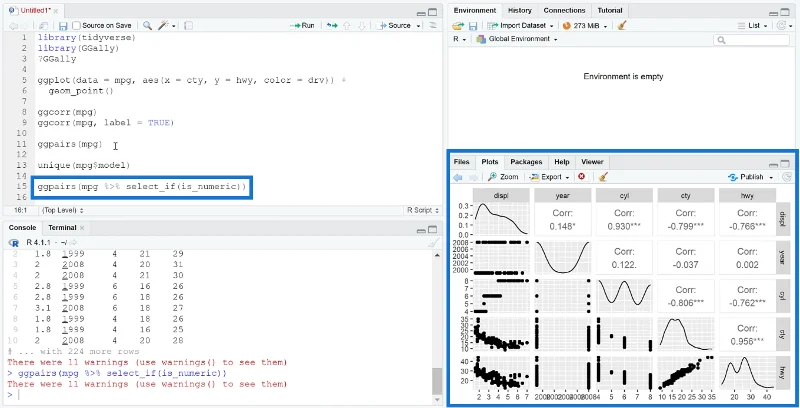Click the Publish button
Screen dimensions: 800x408
coord(746,177)
